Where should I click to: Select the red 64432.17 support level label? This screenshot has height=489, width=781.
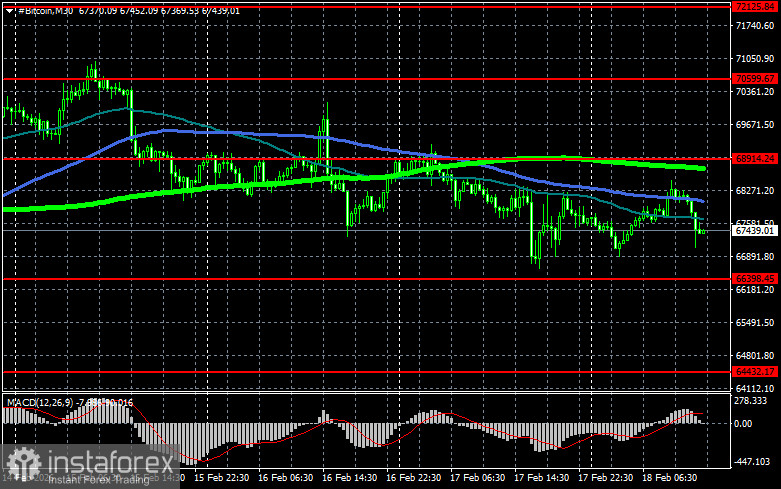click(754, 371)
